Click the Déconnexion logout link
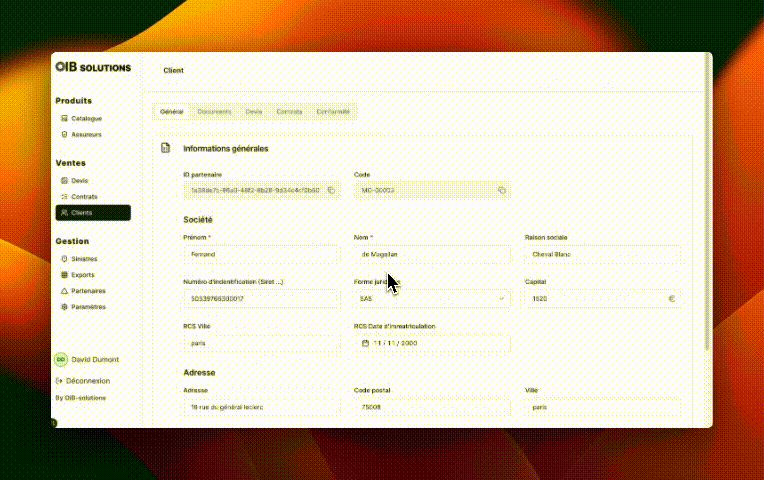This screenshot has width=764, height=480. pos(87,381)
